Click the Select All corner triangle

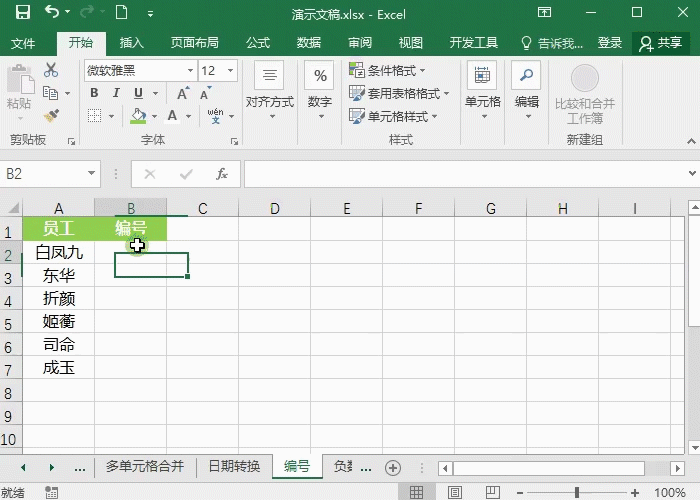13,208
